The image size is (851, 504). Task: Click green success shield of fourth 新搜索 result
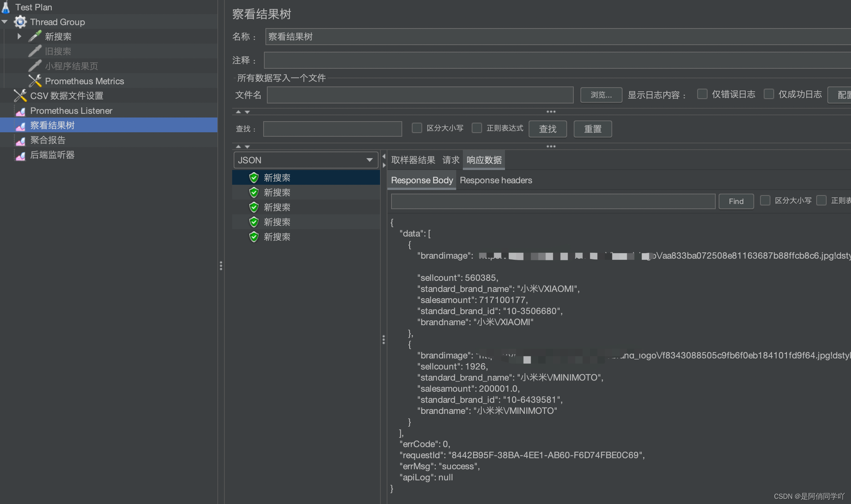254,222
